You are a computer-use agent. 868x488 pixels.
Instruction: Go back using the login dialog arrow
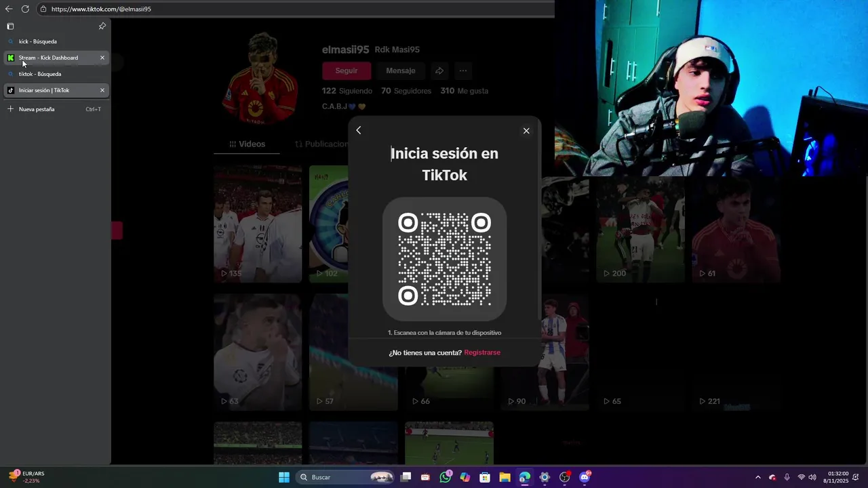359,130
